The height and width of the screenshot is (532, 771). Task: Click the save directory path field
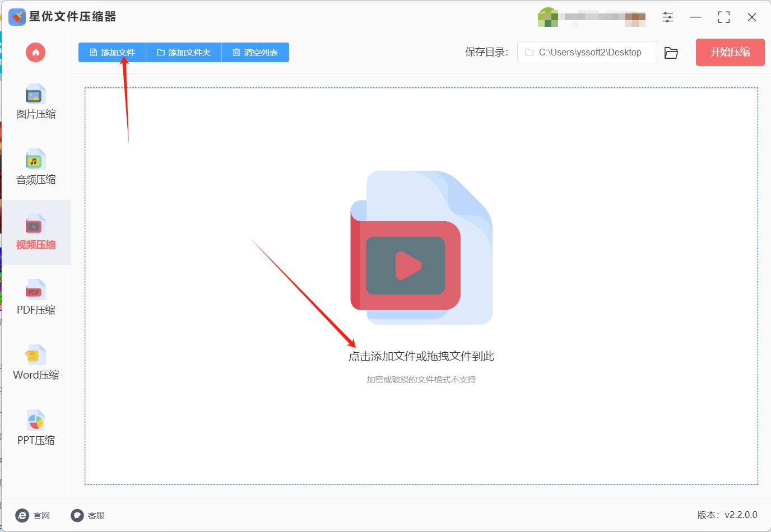[x=587, y=52]
